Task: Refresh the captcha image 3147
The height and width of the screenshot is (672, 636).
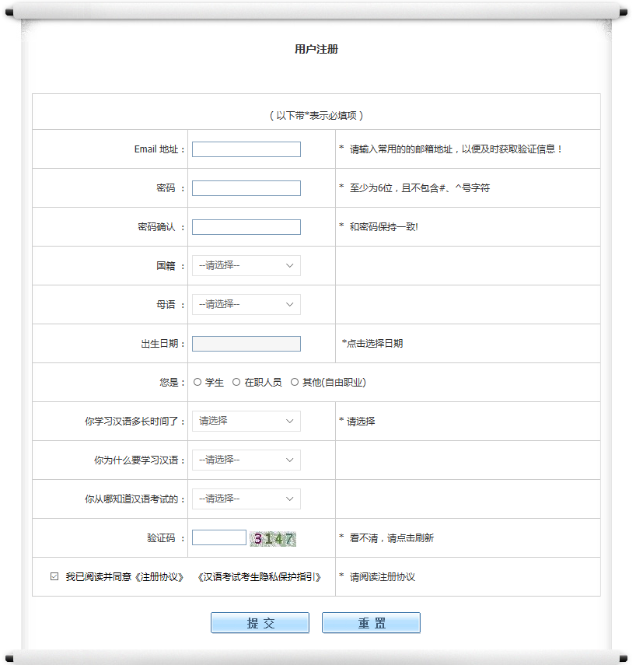Action: pyautogui.click(x=273, y=538)
